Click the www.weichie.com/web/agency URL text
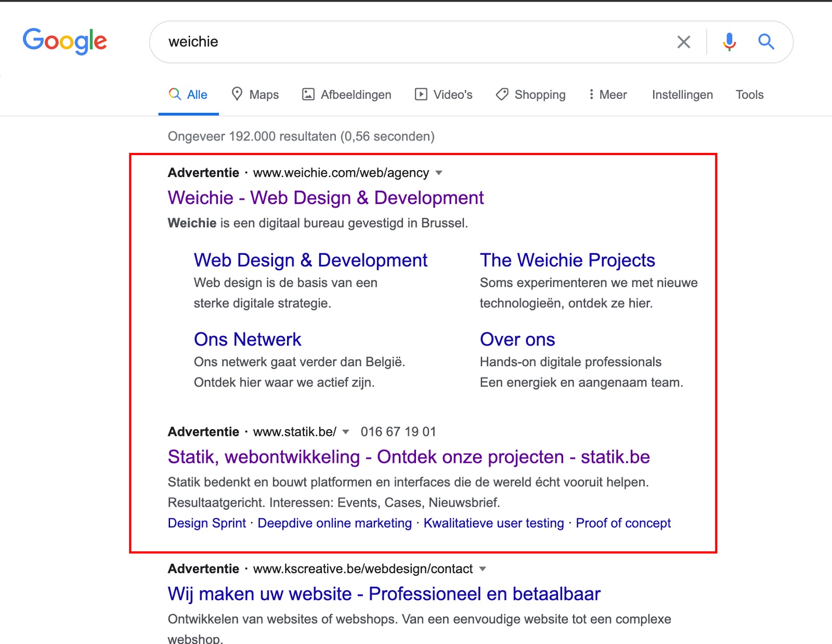 coord(341,173)
